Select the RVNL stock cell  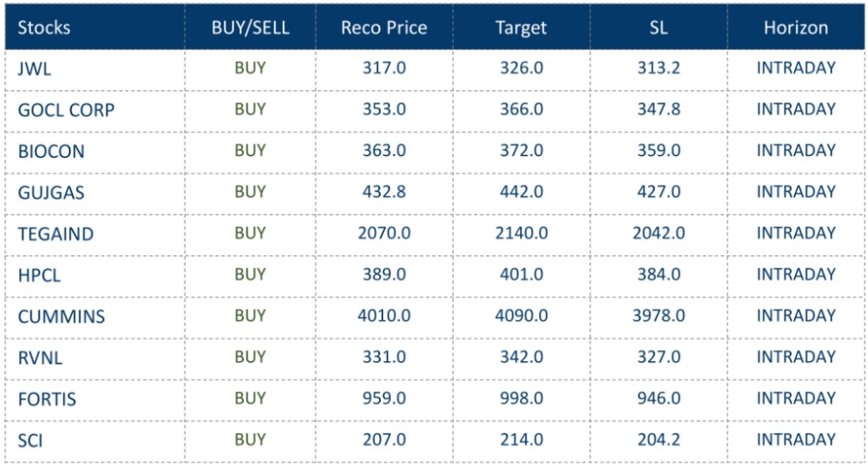[39, 358]
